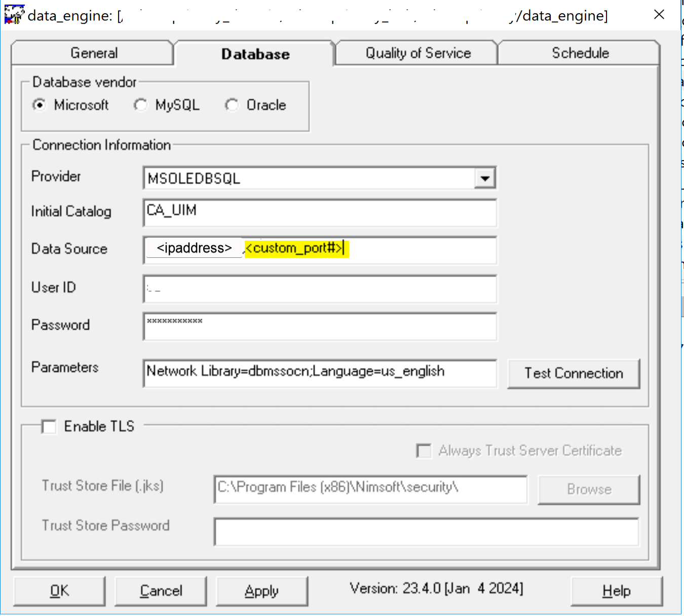Click the 'Password' label

60,325
